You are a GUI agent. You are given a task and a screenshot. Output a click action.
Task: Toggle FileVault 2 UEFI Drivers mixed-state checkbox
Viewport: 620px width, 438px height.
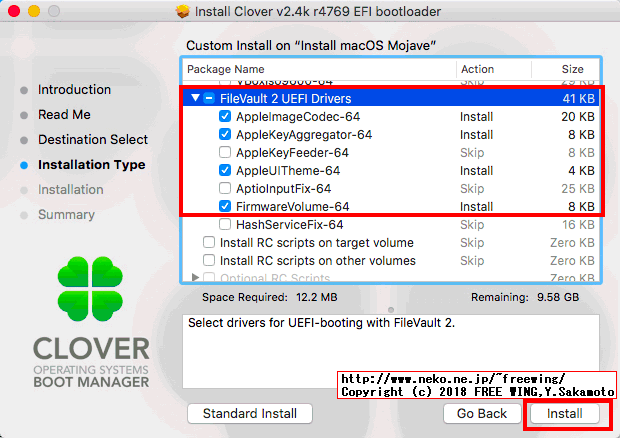209,98
